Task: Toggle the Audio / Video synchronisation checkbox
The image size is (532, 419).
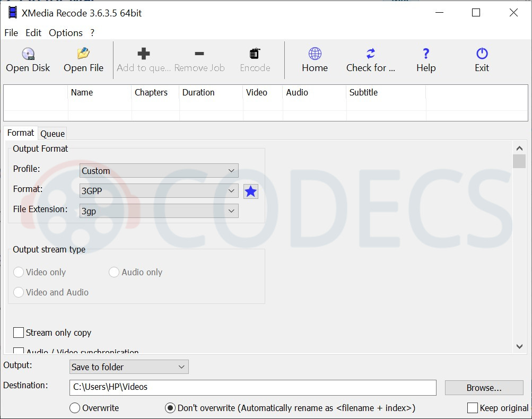Action: (19, 351)
